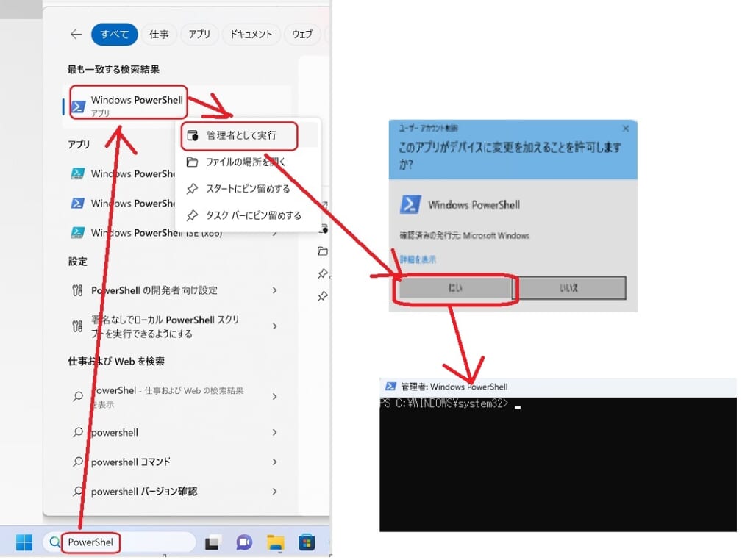Open the File Explorer taskbar icon
This screenshot has height=560, width=753.
[x=275, y=543]
